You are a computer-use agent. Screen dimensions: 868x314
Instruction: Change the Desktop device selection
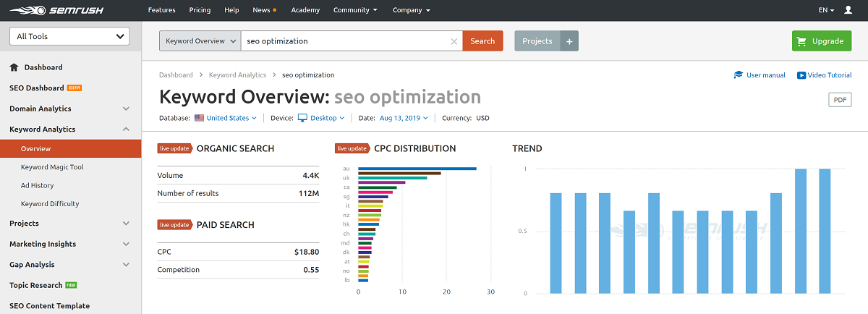pyautogui.click(x=327, y=118)
